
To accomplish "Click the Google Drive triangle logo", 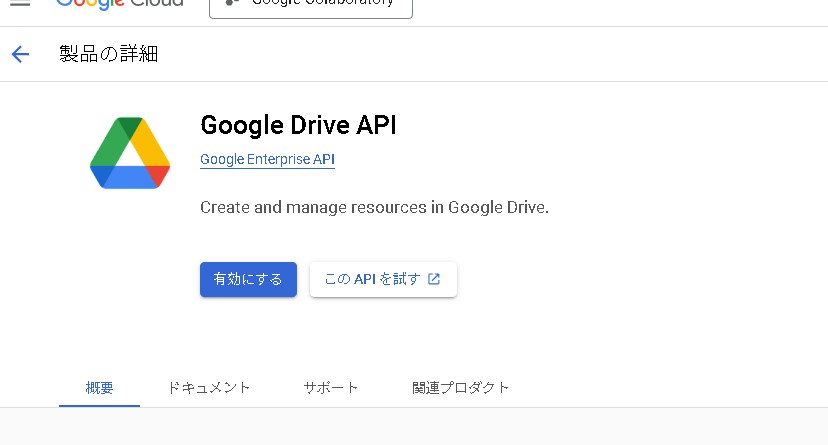I will pos(130,153).
